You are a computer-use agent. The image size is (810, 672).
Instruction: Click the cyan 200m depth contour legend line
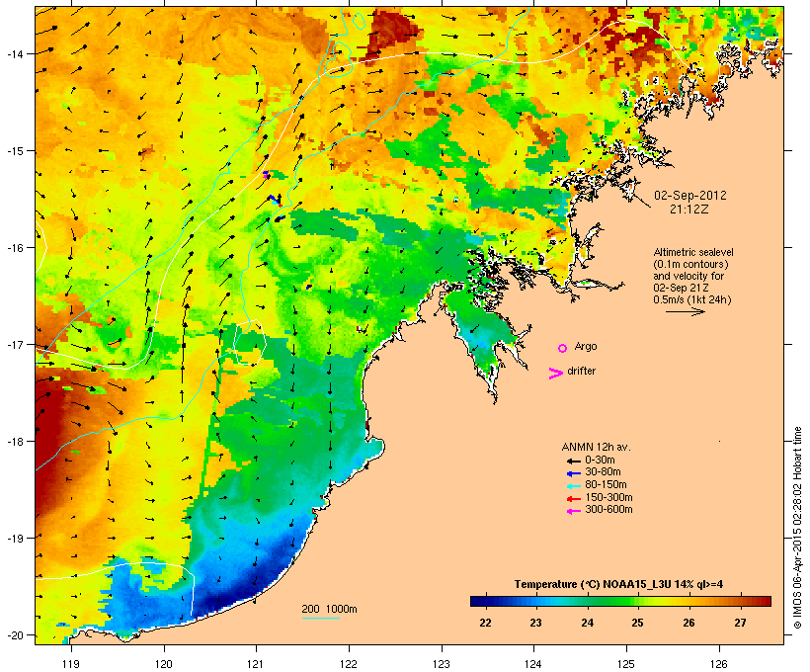(321, 618)
